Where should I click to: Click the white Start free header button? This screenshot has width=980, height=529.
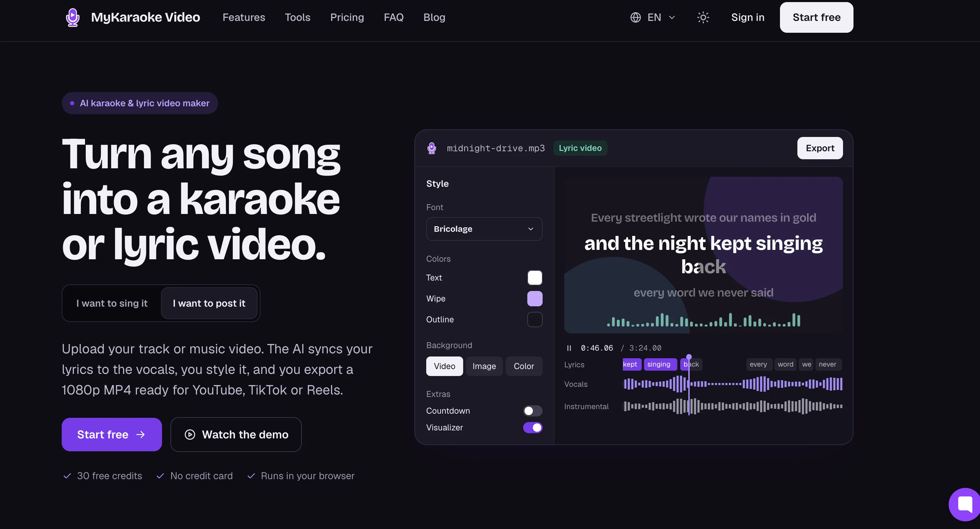817,17
